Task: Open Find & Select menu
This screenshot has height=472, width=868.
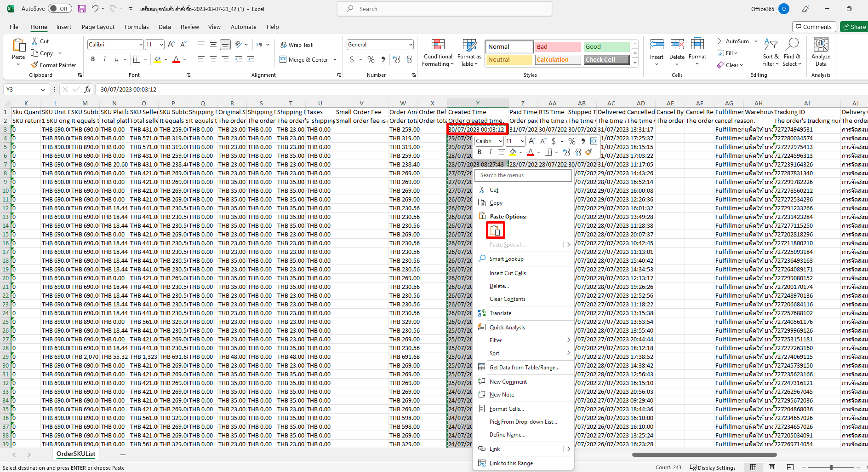Action: [792, 52]
